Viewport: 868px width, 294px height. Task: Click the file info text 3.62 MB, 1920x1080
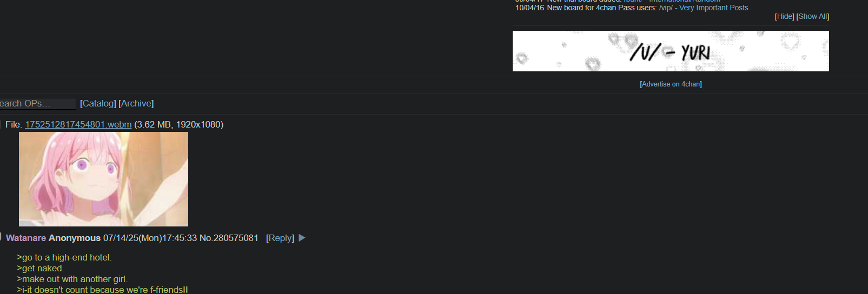click(179, 124)
